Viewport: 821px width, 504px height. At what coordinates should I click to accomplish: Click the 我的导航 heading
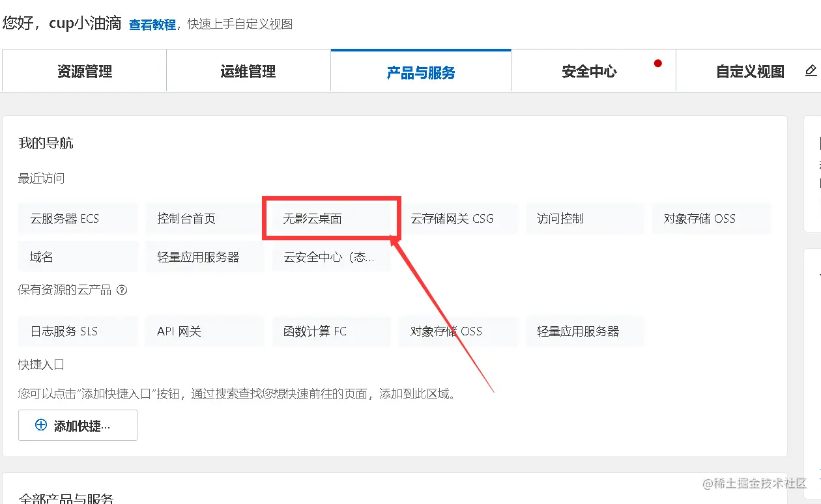[x=46, y=143]
